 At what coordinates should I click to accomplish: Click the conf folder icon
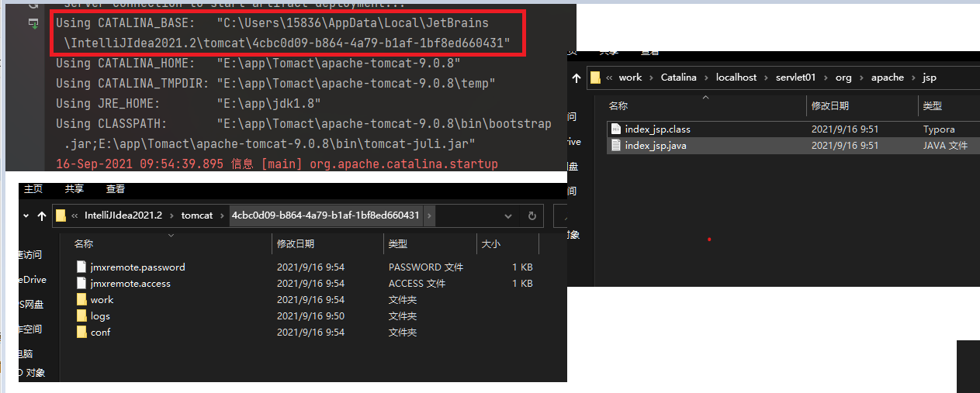[x=83, y=332]
